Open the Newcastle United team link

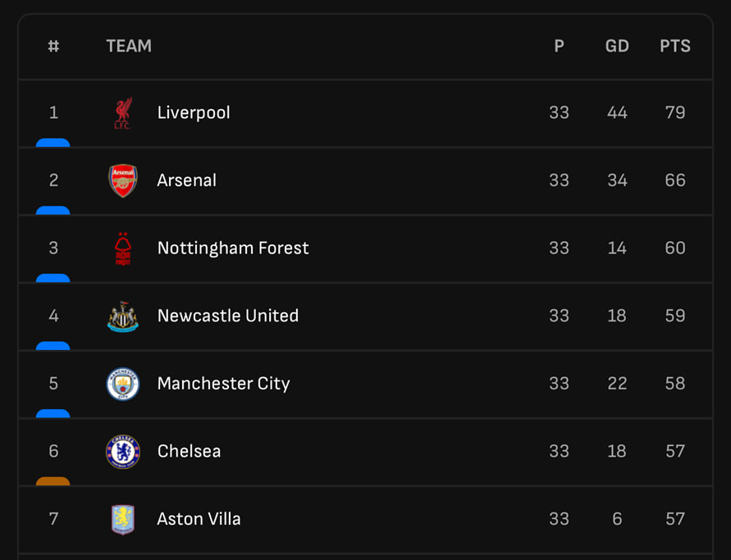(x=228, y=316)
